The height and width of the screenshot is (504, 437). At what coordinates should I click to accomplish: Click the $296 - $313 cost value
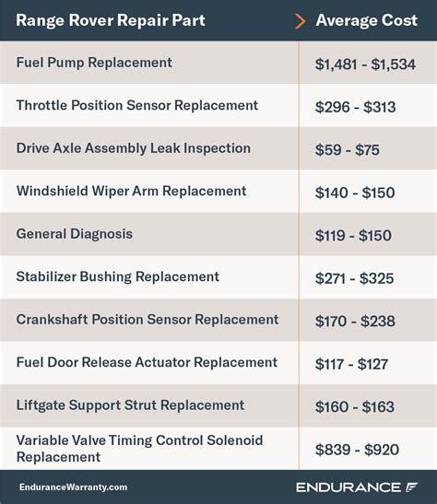(355, 107)
